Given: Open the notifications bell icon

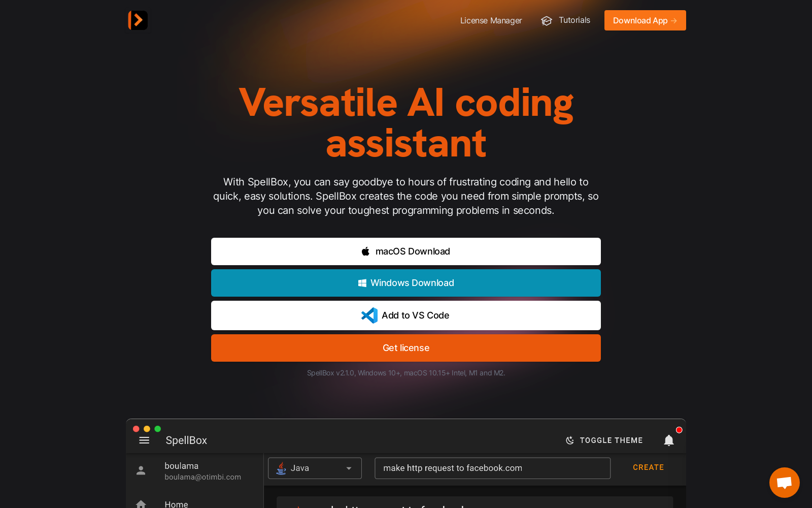Looking at the screenshot, I should (669, 440).
